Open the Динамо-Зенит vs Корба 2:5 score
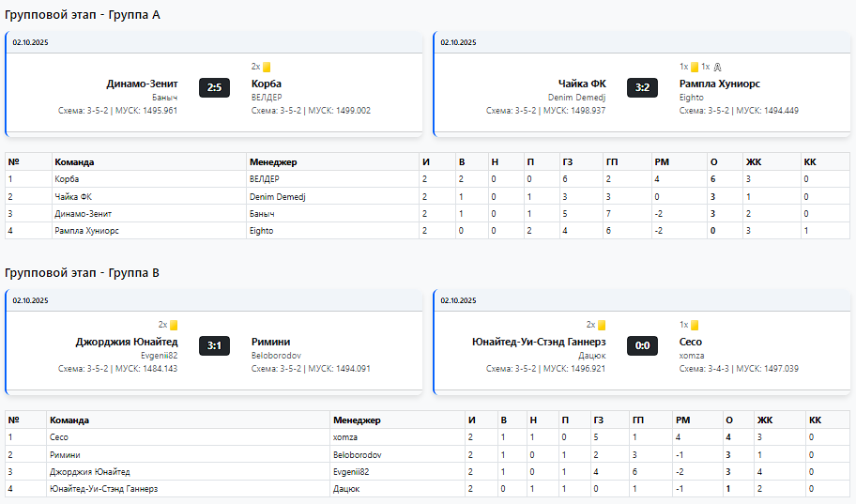This screenshot has width=856, height=504. [x=214, y=87]
